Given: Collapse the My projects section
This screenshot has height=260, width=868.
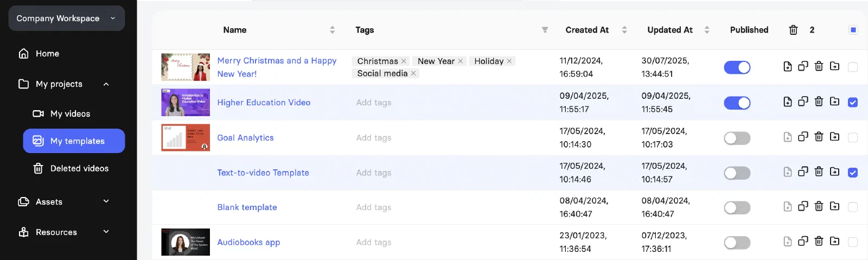Looking at the screenshot, I should click(x=106, y=84).
